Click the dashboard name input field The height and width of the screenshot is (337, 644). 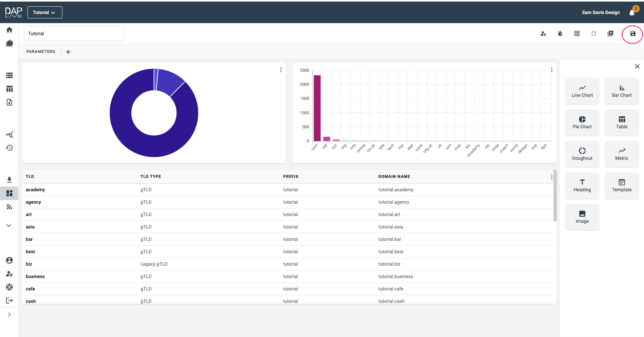coord(74,34)
